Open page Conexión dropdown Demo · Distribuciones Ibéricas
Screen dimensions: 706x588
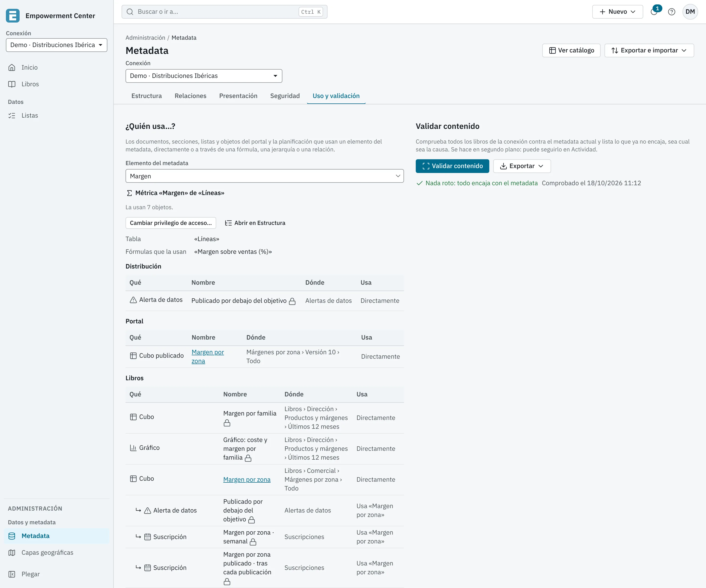tap(204, 76)
